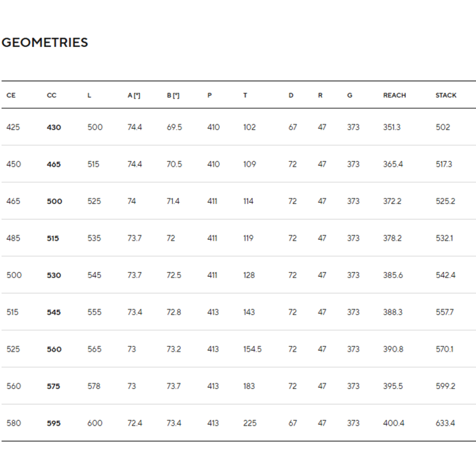Click T value 154.5
Screen dimensions: 476x476
(252, 349)
